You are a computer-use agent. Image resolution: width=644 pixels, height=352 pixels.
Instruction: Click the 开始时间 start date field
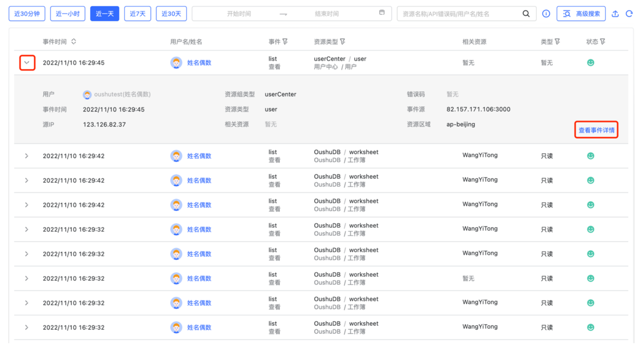239,14
